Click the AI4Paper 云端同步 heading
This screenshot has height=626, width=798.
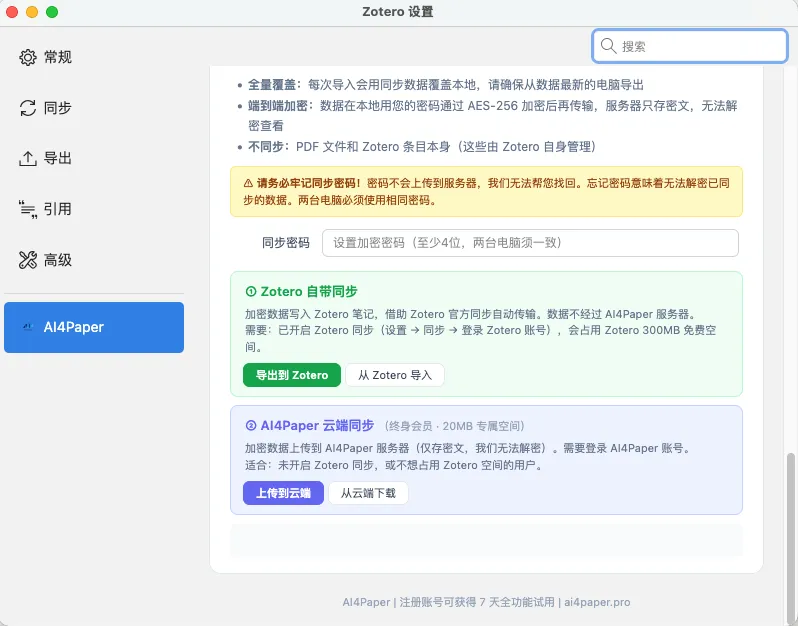317,425
